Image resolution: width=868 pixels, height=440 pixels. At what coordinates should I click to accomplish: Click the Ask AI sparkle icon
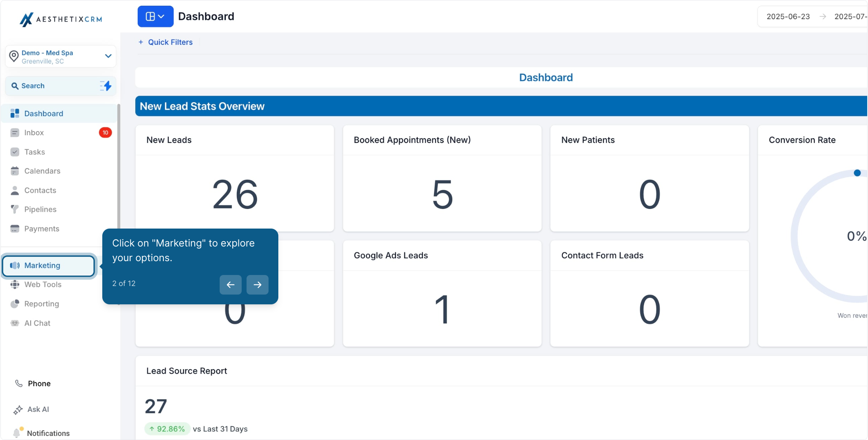(x=18, y=410)
